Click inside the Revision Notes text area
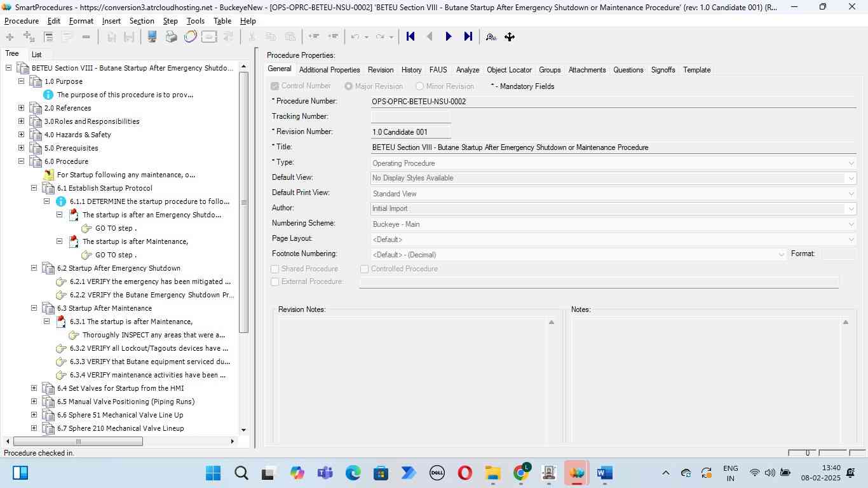Screen dimensions: 868x488 pyautogui.click(x=413, y=379)
